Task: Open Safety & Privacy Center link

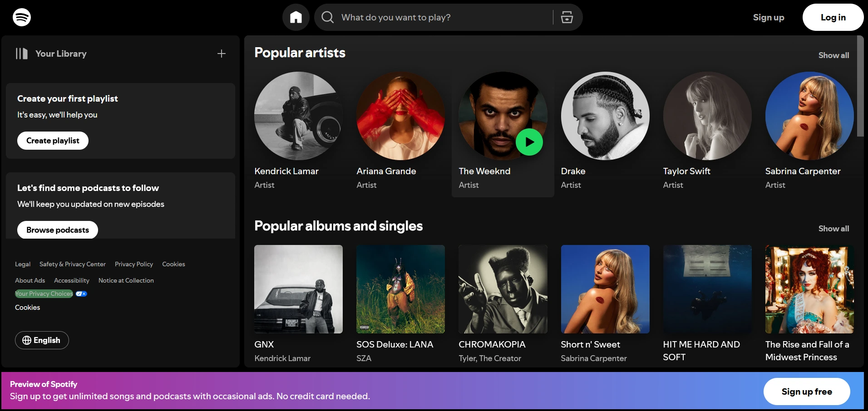Action: pos(73,264)
